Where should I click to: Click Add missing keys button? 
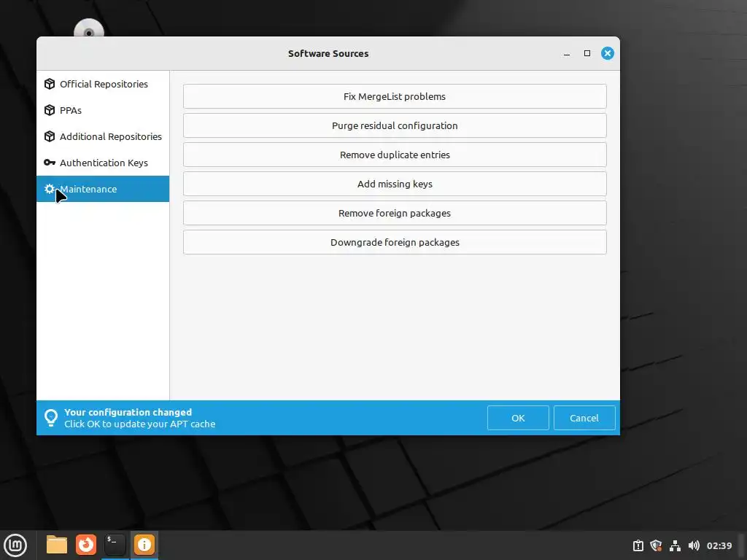[395, 184]
